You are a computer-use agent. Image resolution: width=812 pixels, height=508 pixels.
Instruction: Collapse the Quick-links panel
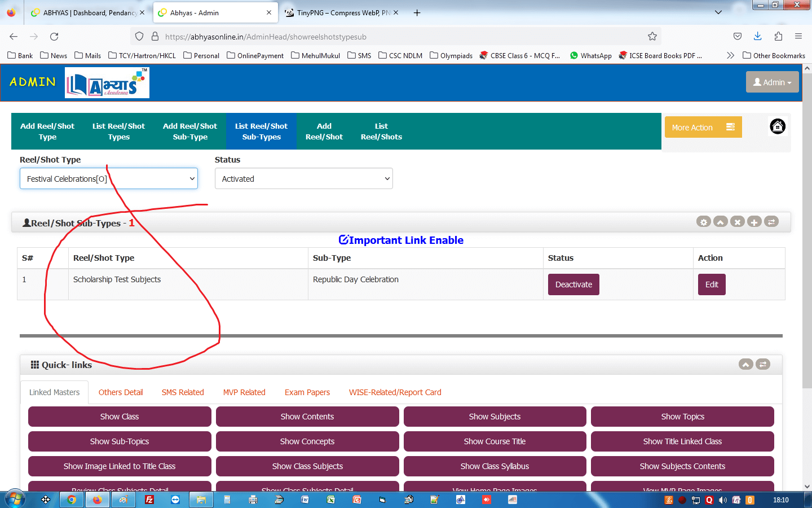745,364
